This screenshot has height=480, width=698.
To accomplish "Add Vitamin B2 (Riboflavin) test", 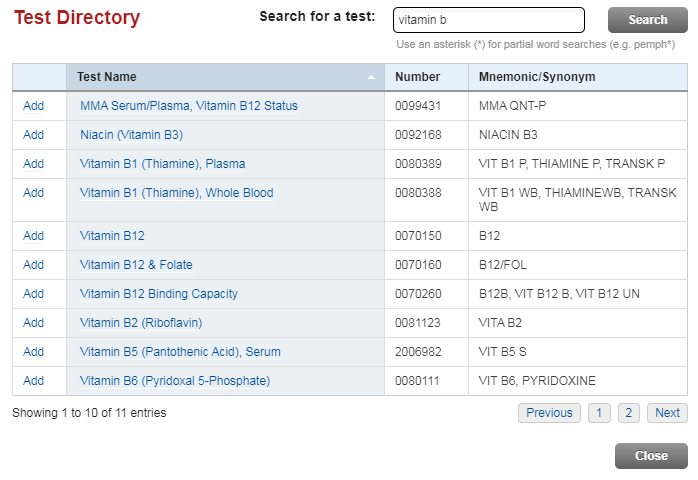I will coord(33,323).
